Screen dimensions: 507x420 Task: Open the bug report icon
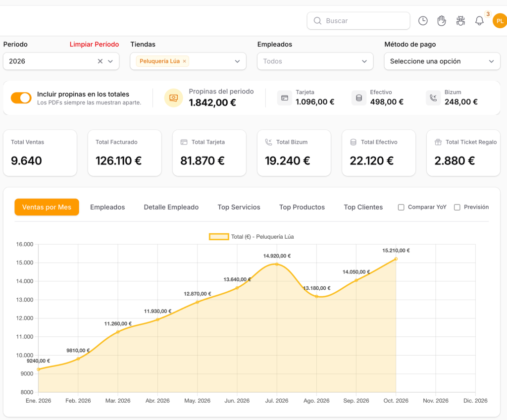click(460, 21)
